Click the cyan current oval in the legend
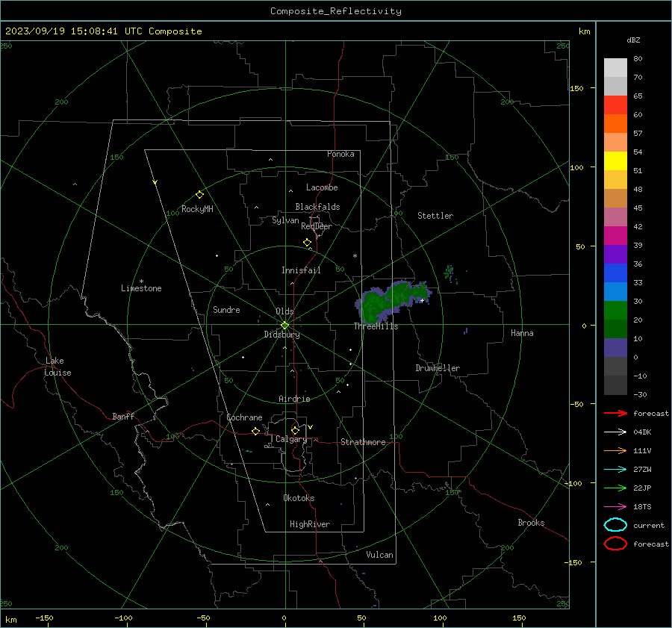Image resolution: width=672 pixels, height=628 pixels. pos(615,525)
